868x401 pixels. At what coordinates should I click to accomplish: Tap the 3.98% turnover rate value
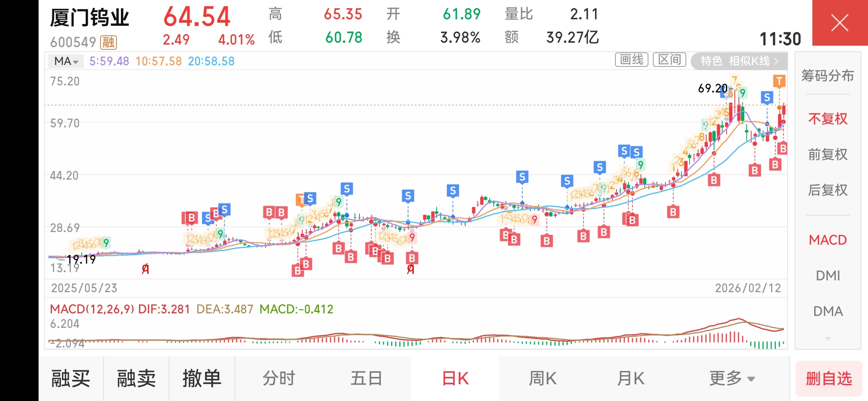point(460,37)
